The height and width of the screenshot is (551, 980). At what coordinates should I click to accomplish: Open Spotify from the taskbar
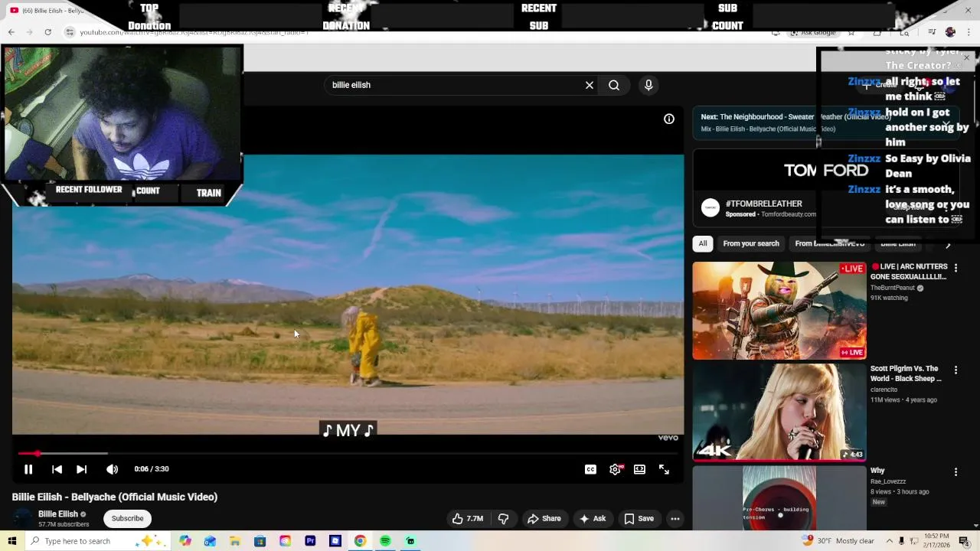tap(385, 541)
